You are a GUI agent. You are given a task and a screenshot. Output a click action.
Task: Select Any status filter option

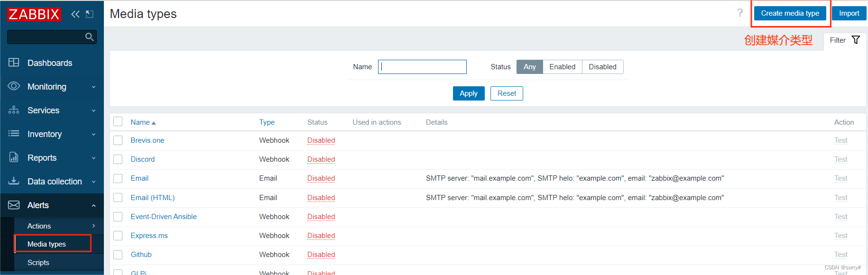(530, 67)
